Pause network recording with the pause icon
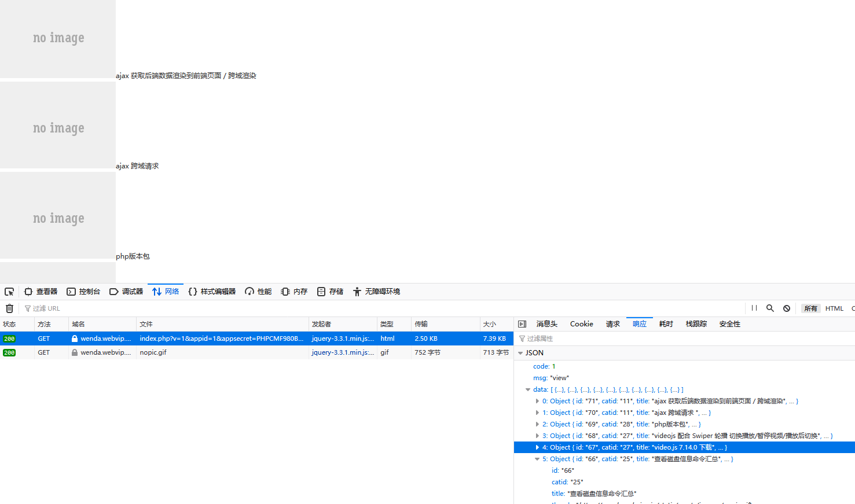 click(754, 308)
